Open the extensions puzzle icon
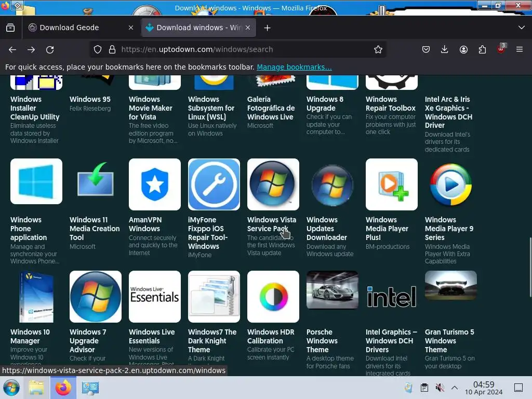 coord(482,49)
